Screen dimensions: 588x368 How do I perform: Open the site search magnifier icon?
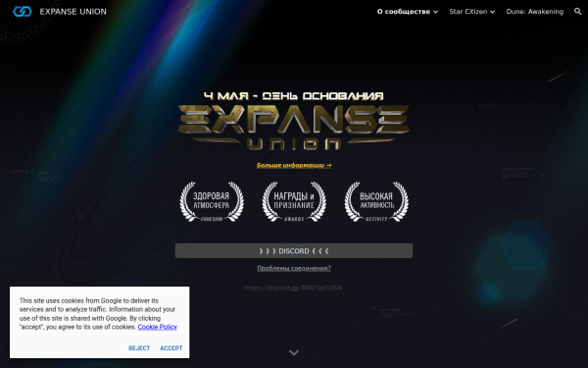(x=577, y=12)
